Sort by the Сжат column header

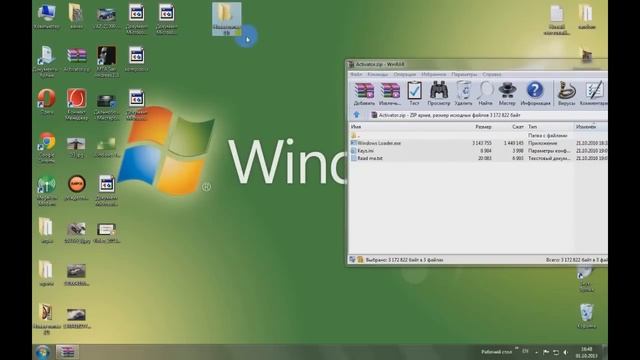point(517,127)
